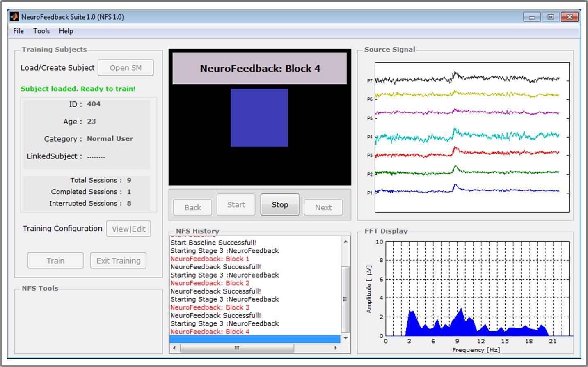Click the 'Subject loaded. Ready to train!' status
The image size is (588, 367).
click(x=78, y=89)
